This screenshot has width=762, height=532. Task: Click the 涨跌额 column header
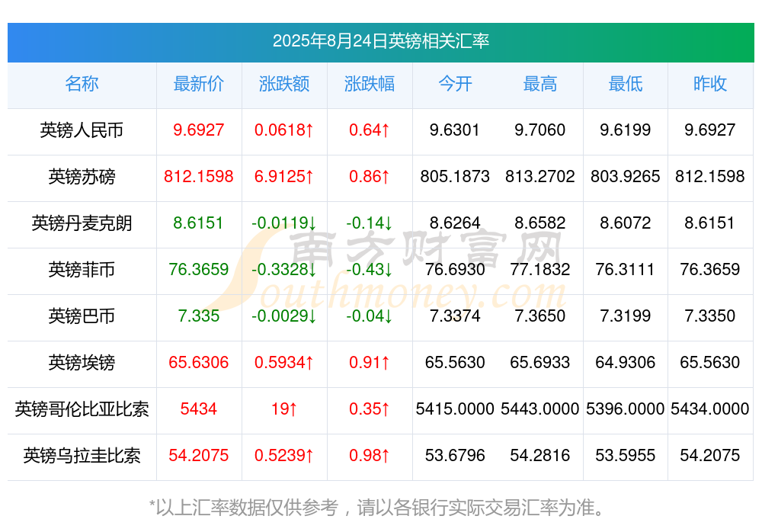[284, 84]
